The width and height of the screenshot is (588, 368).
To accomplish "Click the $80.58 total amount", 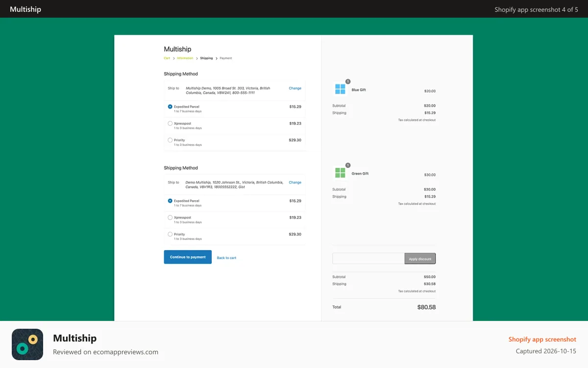I will tap(426, 307).
